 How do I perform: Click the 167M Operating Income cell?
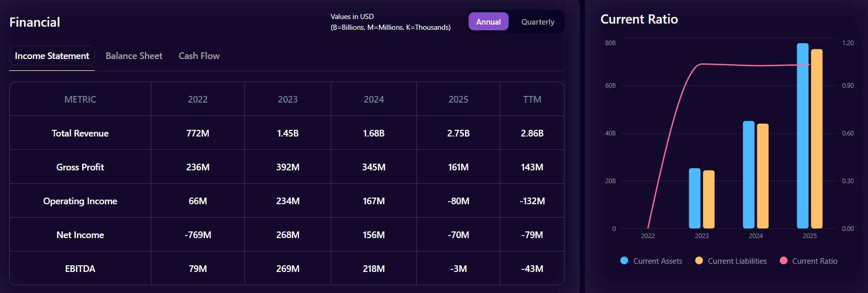coord(374,201)
